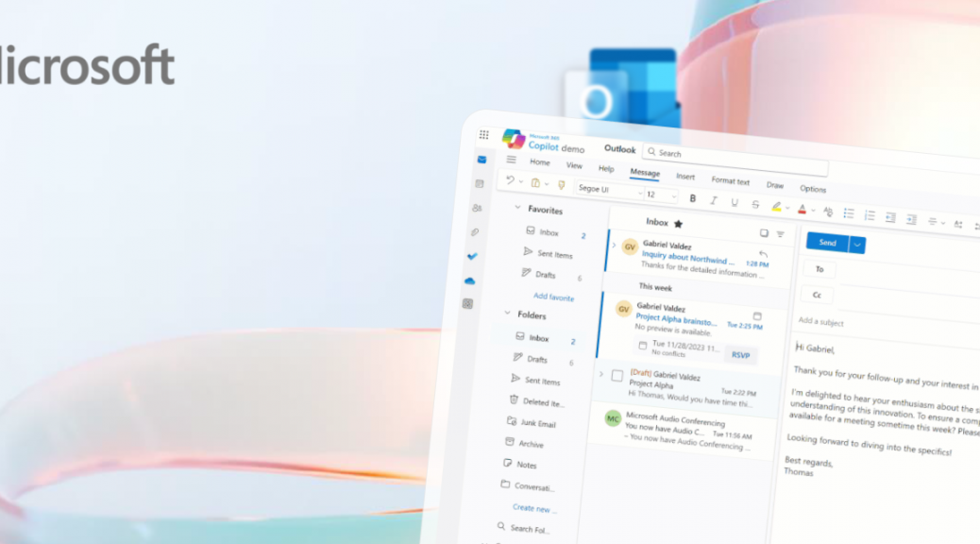Click the To recipients button
This screenshot has height=544, width=980.
click(819, 269)
